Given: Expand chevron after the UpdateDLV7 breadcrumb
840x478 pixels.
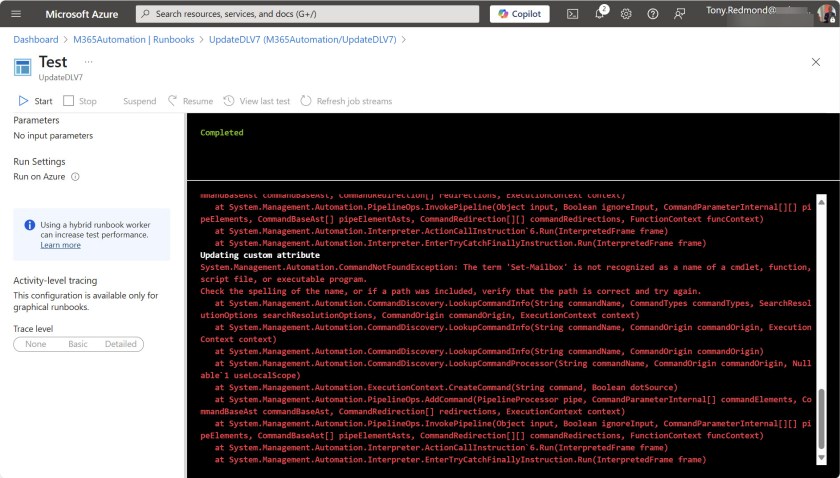Looking at the screenshot, I should [403, 40].
